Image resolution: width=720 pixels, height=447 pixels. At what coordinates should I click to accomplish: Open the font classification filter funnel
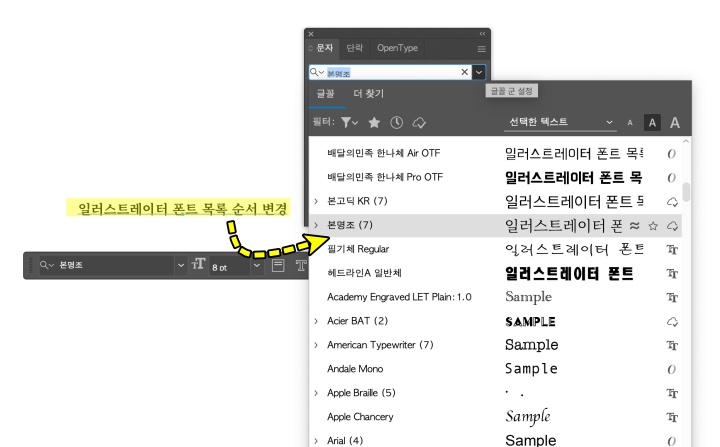click(x=349, y=122)
